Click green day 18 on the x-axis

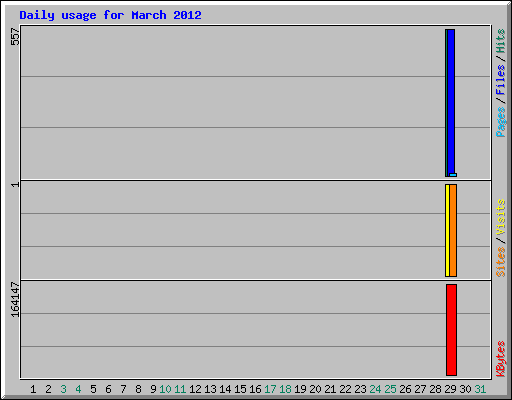click(286, 389)
